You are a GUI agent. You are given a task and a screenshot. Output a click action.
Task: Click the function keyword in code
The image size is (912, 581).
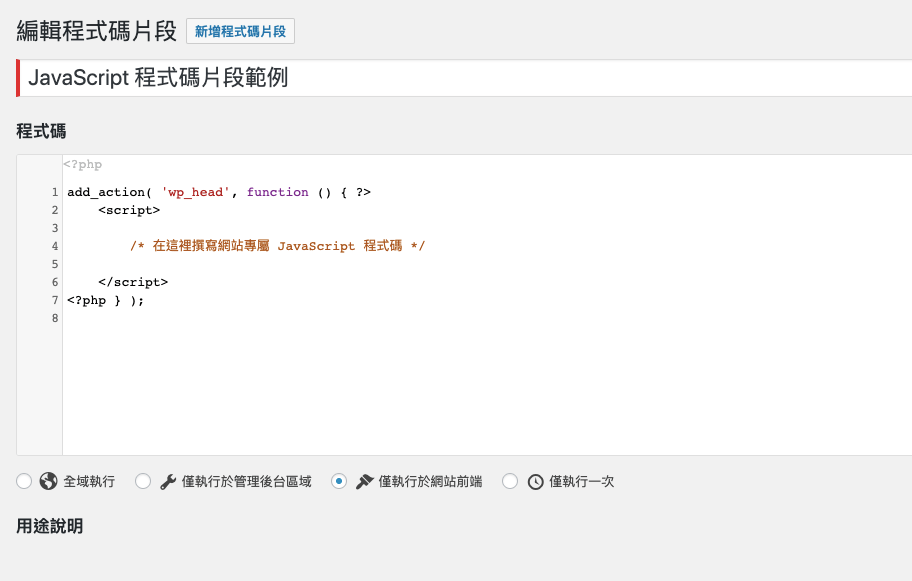[277, 192]
